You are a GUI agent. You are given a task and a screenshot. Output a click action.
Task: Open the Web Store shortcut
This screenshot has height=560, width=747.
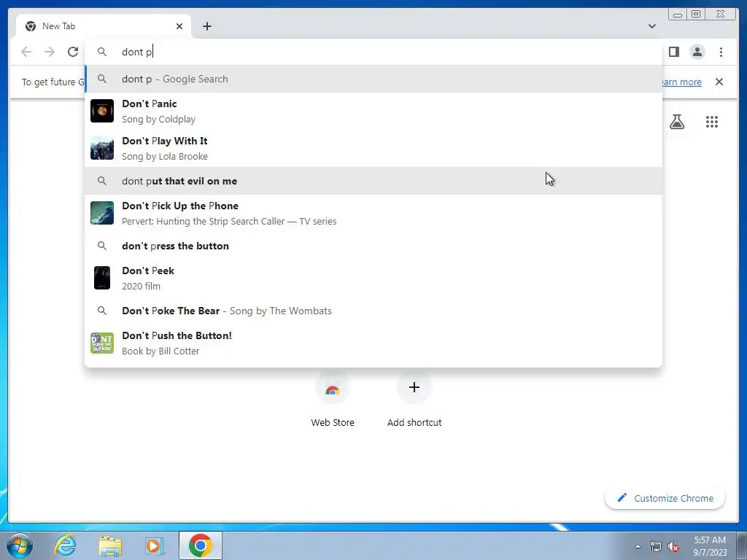coord(333,400)
